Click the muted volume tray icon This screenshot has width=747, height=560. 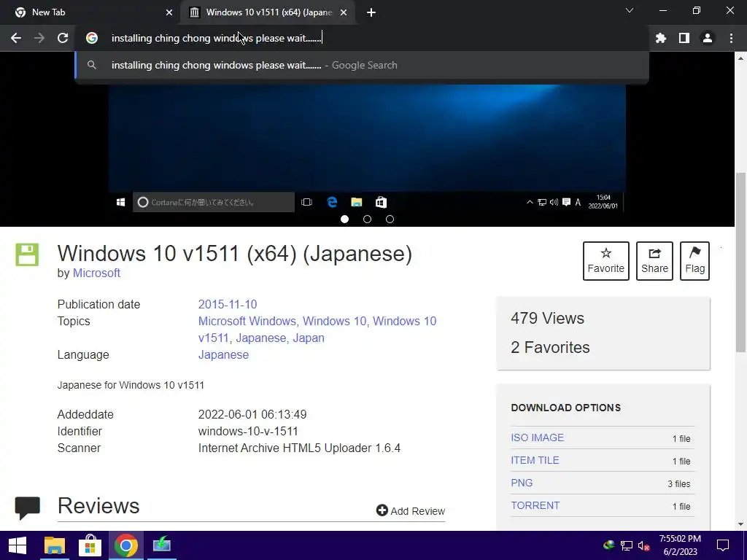click(643, 545)
